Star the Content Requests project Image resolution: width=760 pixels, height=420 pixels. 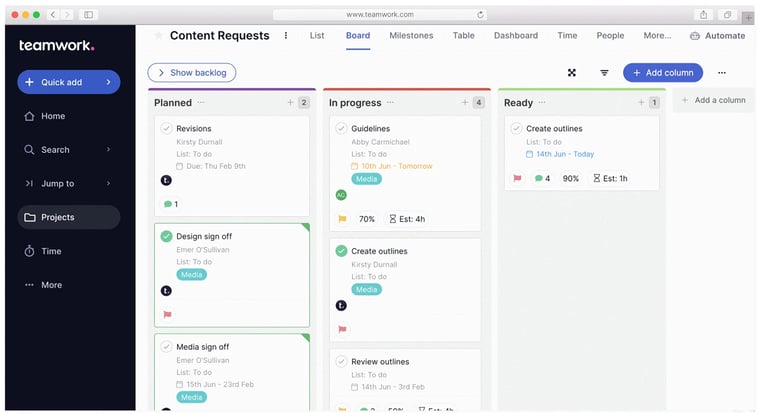pos(158,36)
